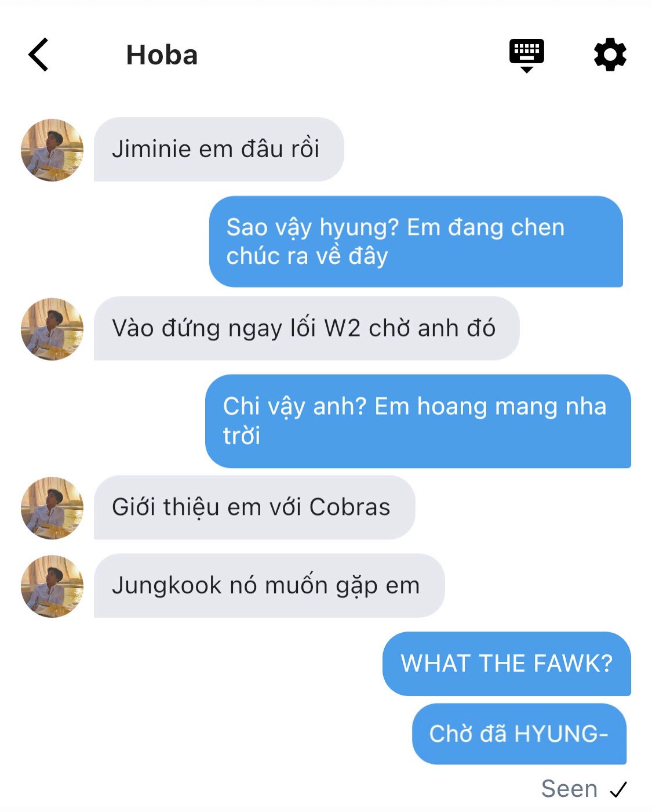Tap message "Vào đứng ngay lối W2"
652x812 pixels.
tap(306, 328)
